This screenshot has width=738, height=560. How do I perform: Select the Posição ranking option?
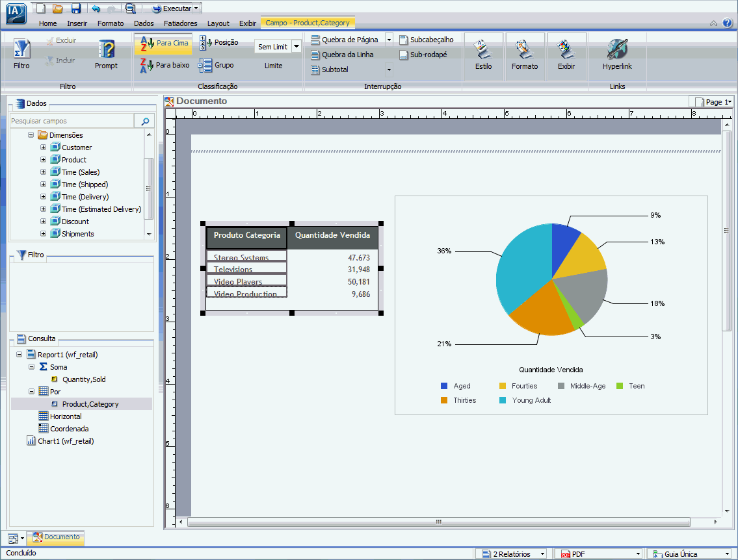tap(218, 42)
